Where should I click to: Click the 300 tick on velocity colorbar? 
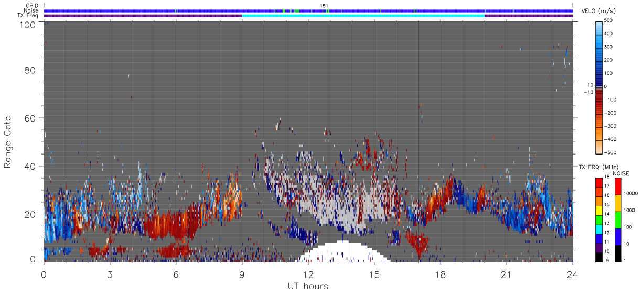(x=608, y=47)
